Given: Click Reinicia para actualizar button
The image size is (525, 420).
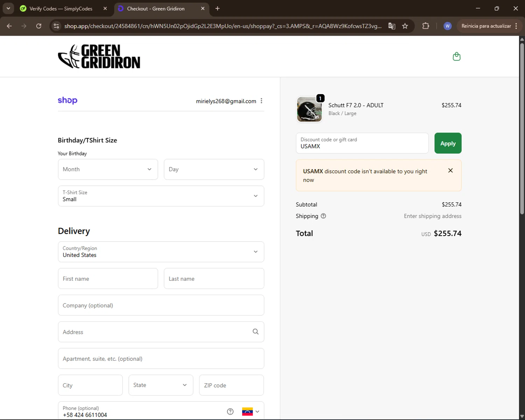Looking at the screenshot, I should point(486,26).
